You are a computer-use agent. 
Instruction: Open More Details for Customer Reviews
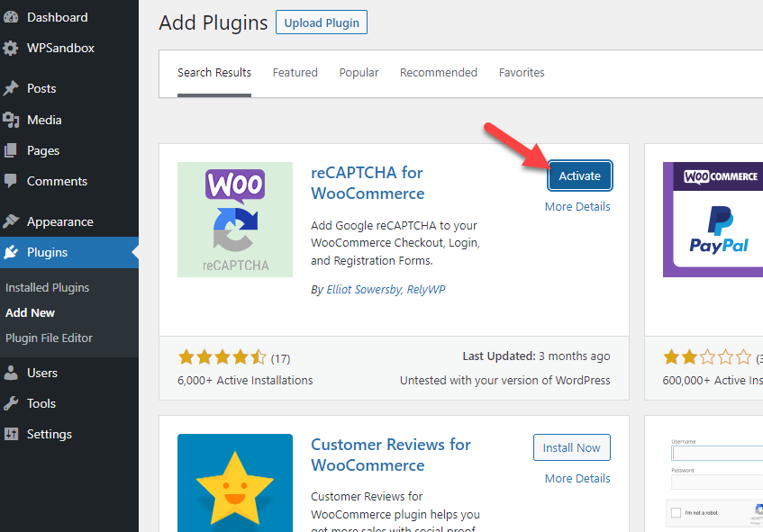[x=577, y=479]
